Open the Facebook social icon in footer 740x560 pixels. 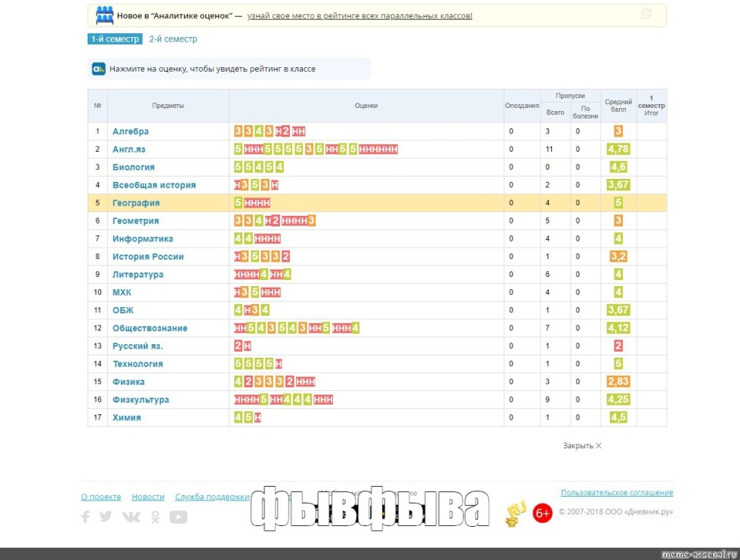[85, 517]
